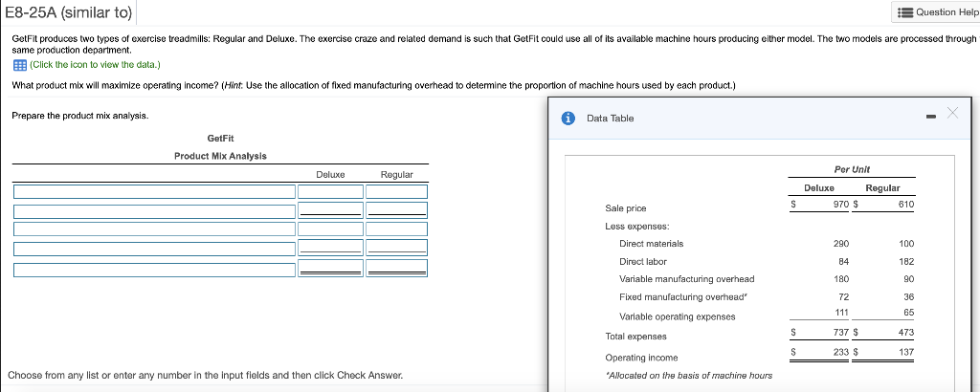
Task: Click the 'Operating income' label in Data Table
Action: tap(641, 358)
